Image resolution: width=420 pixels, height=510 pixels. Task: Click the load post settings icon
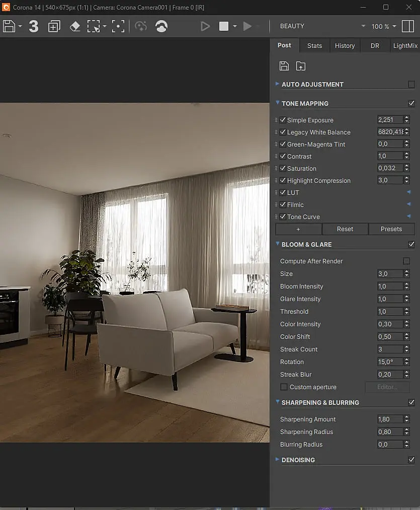point(301,66)
